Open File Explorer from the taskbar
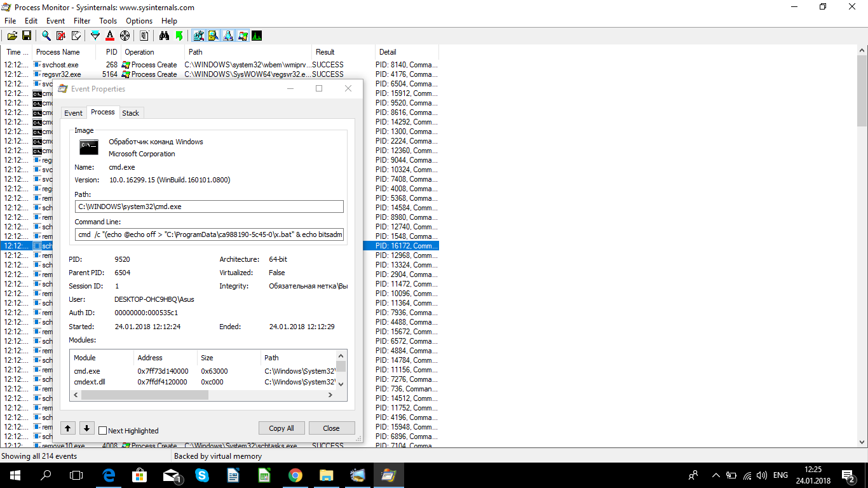Screen dimensions: 868x488 pyautogui.click(x=326, y=475)
